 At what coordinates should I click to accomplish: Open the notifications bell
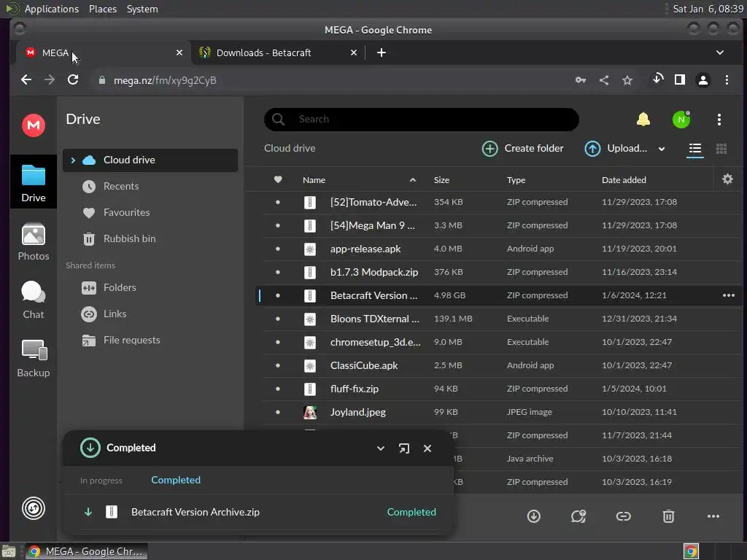[643, 119]
